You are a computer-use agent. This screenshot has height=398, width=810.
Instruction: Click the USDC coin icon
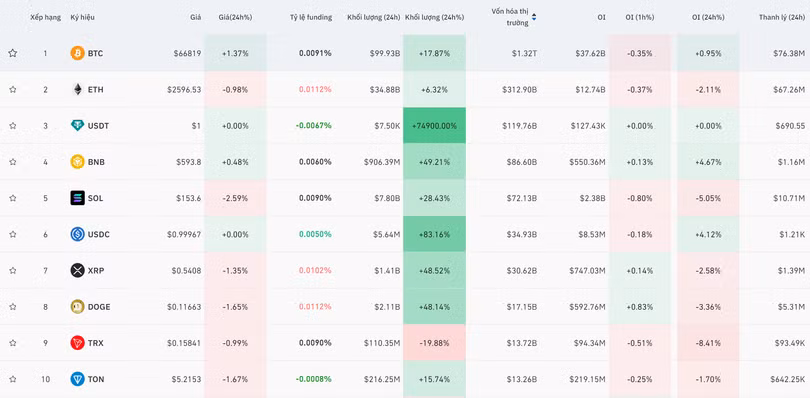[x=77, y=234]
